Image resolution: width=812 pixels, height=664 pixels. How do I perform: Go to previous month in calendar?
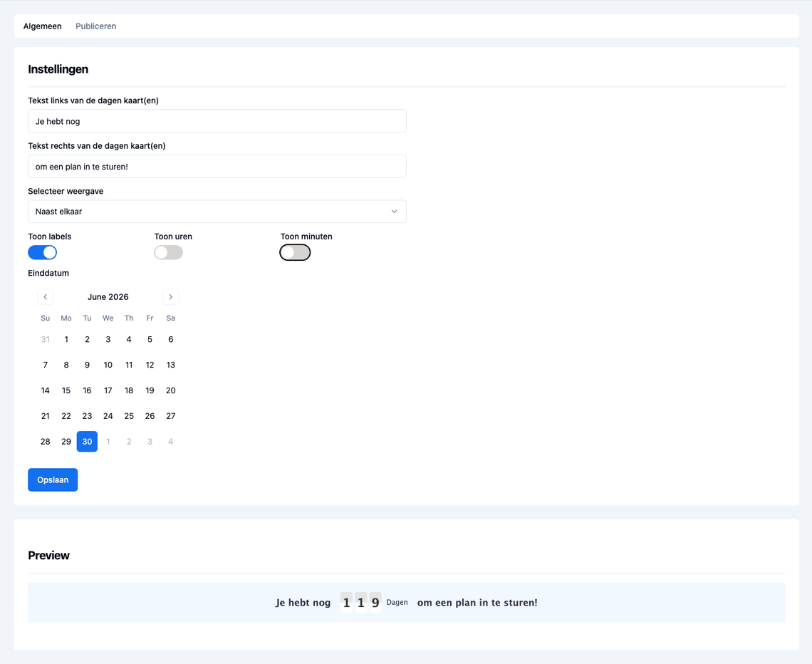pos(45,297)
